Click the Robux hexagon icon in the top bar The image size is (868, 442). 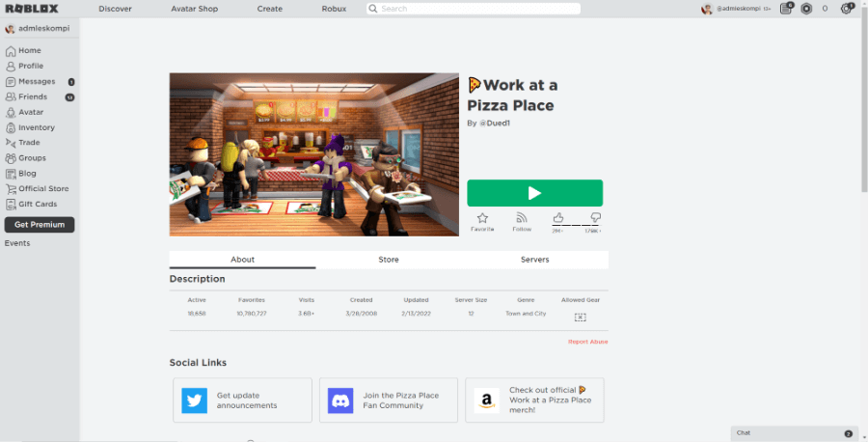806,9
